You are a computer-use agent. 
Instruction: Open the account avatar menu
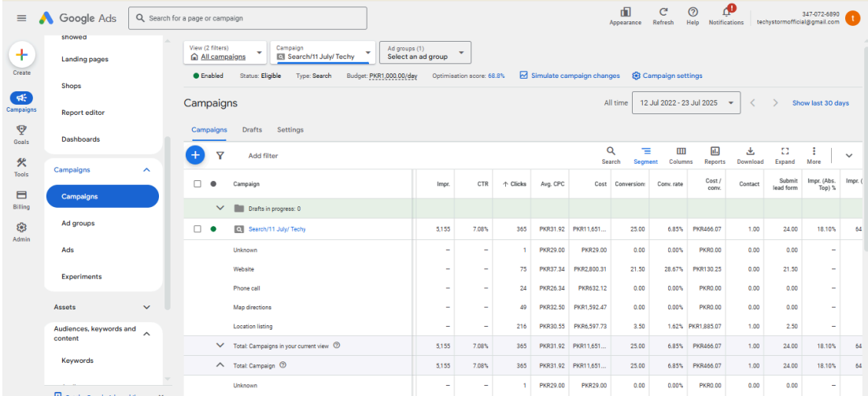[x=851, y=18]
